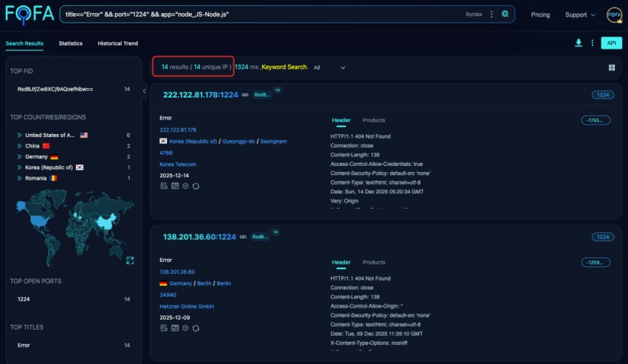
Task: Open the FOFA user avatar menu
Action: (614, 14)
